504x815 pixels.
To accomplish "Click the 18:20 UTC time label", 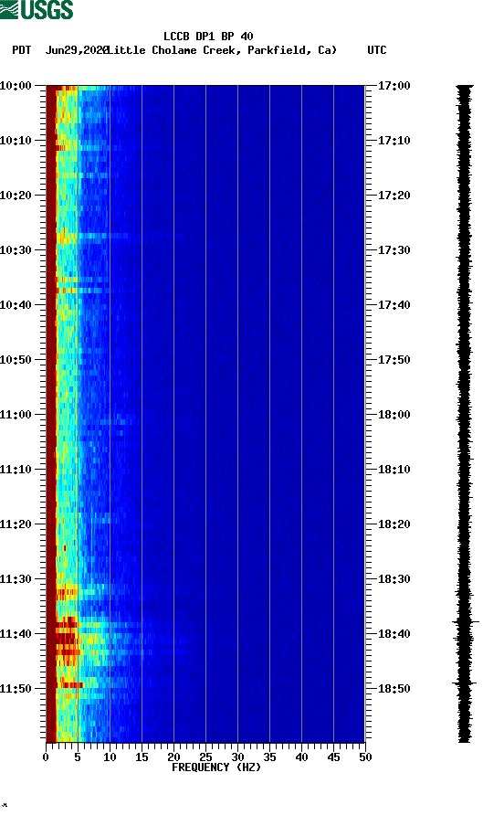I will click(394, 524).
